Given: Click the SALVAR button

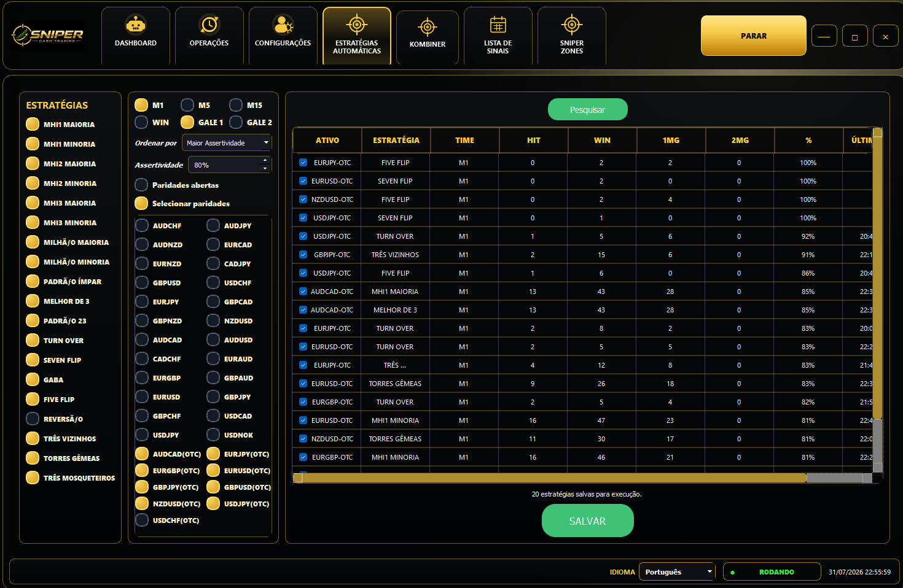Looking at the screenshot, I should pyautogui.click(x=588, y=520).
